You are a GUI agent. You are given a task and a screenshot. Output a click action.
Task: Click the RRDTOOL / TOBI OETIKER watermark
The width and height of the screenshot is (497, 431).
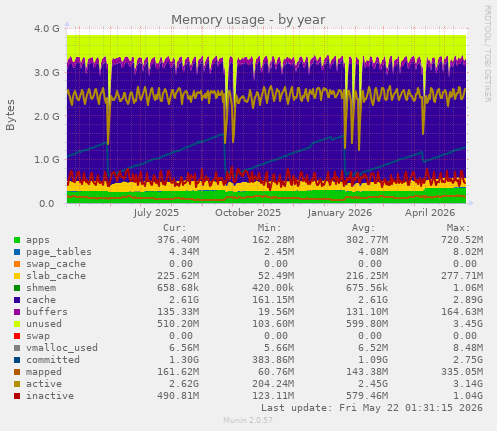[487, 54]
